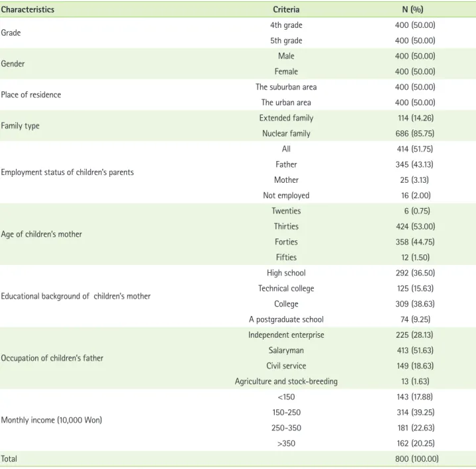Viewport: 476px width, 469px height.
Task: Click the value 25 (3.13)
Action: pos(414,180)
